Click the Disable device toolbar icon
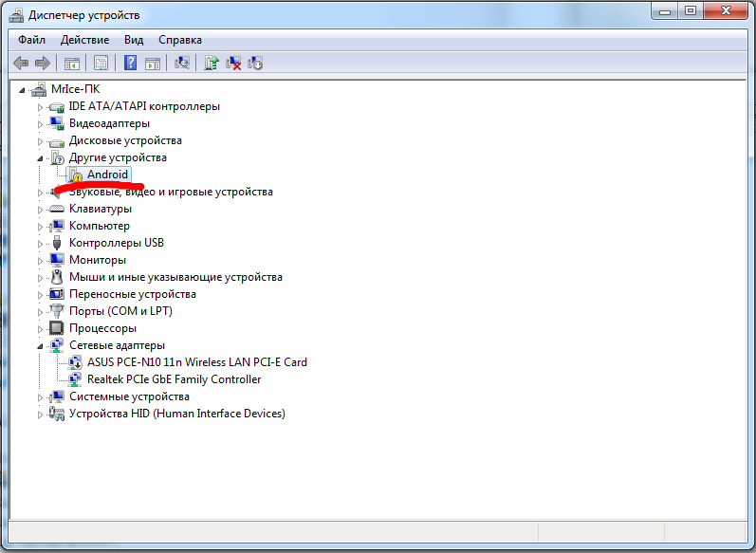756x553 pixels. [x=255, y=63]
